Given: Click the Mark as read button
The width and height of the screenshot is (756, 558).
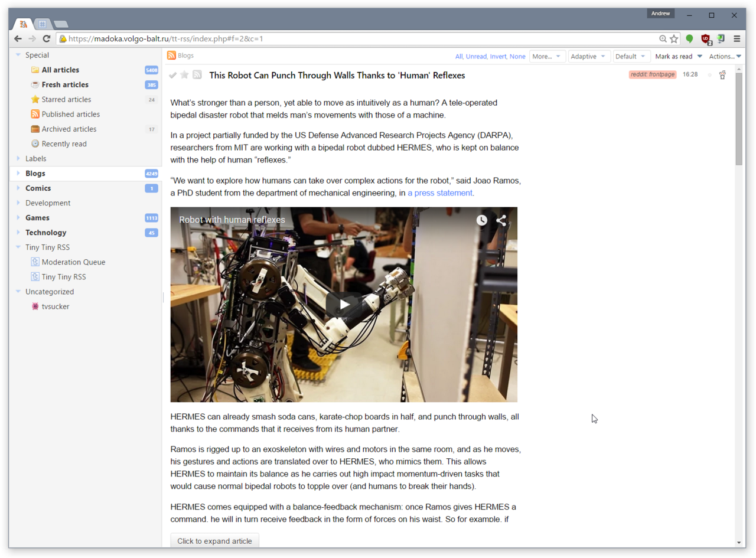Looking at the screenshot, I should pyautogui.click(x=674, y=56).
